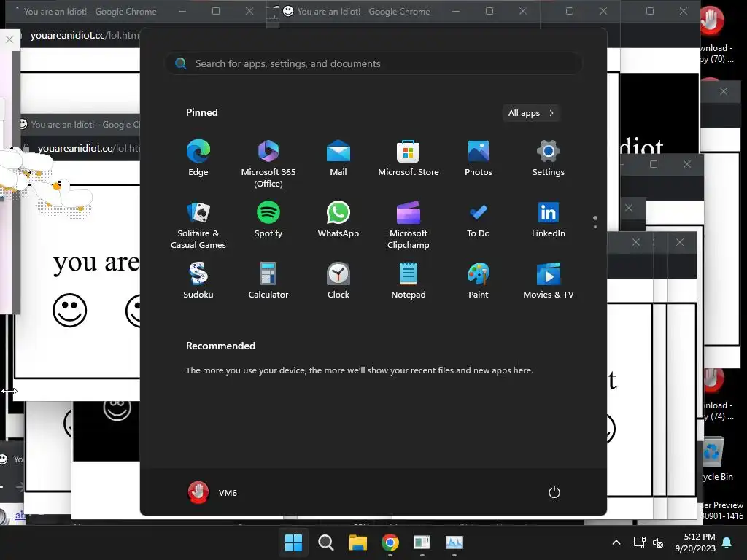This screenshot has height=560, width=747.
Task: Open Microsoft Store from pinned apps
Action: (409, 158)
